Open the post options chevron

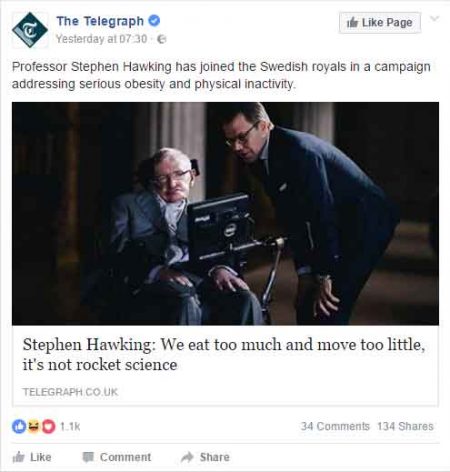pos(434,18)
